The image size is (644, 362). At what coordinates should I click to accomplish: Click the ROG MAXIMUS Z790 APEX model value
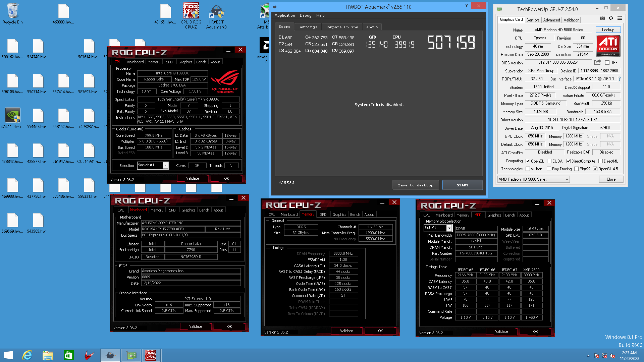point(172,229)
